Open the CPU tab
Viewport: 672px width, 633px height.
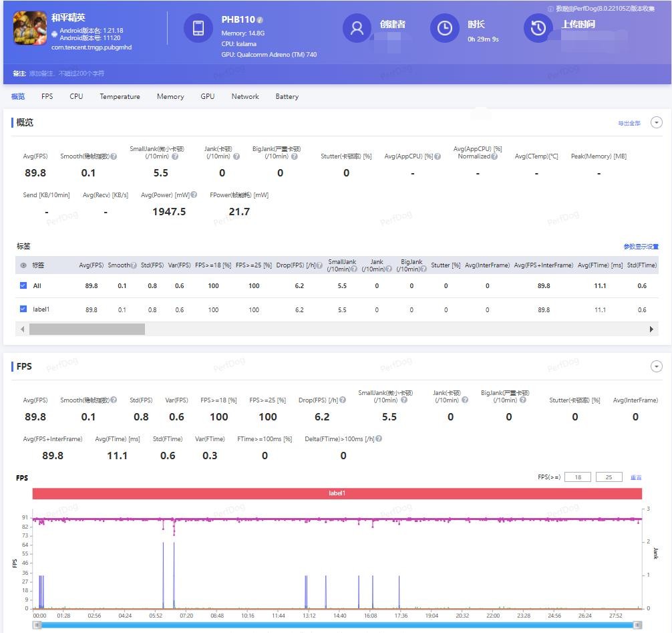76,96
